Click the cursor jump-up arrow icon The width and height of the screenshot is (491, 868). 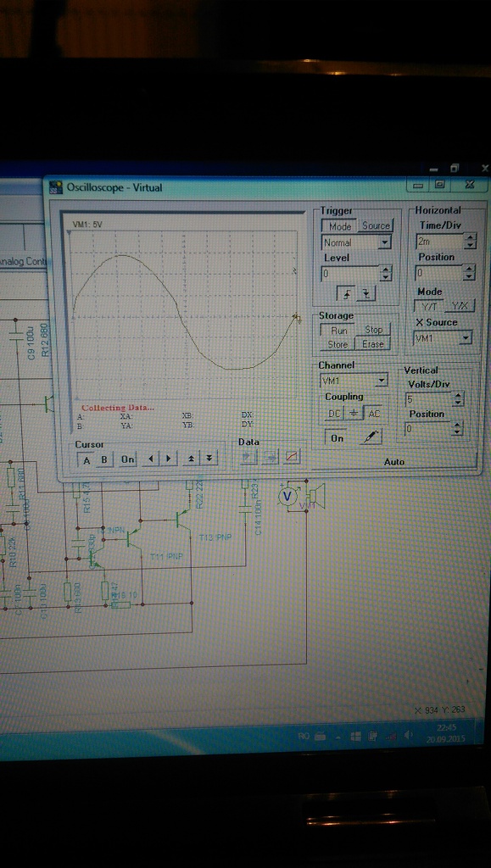(191, 459)
